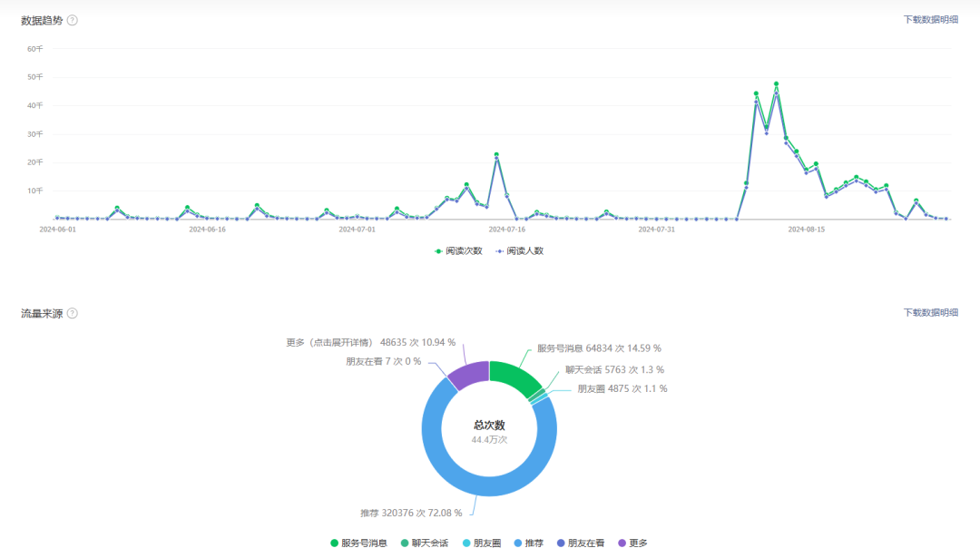This screenshot has width=980, height=558.
Task: Toggle 朋友在看 in the pie legend
Action: click(581, 543)
